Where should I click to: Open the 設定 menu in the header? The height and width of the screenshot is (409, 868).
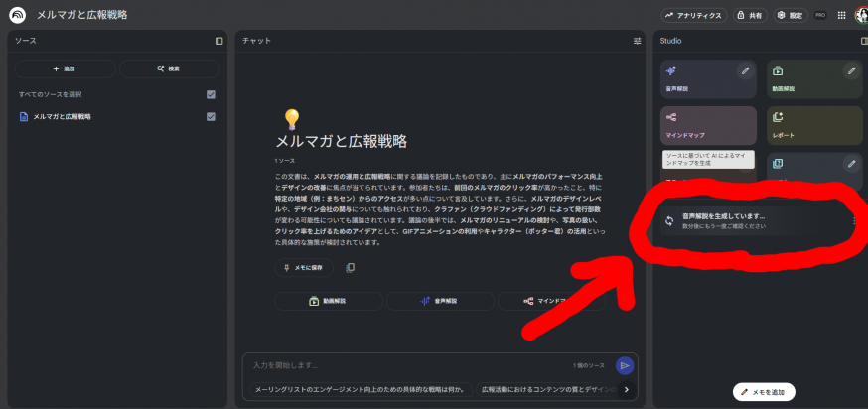tap(791, 15)
